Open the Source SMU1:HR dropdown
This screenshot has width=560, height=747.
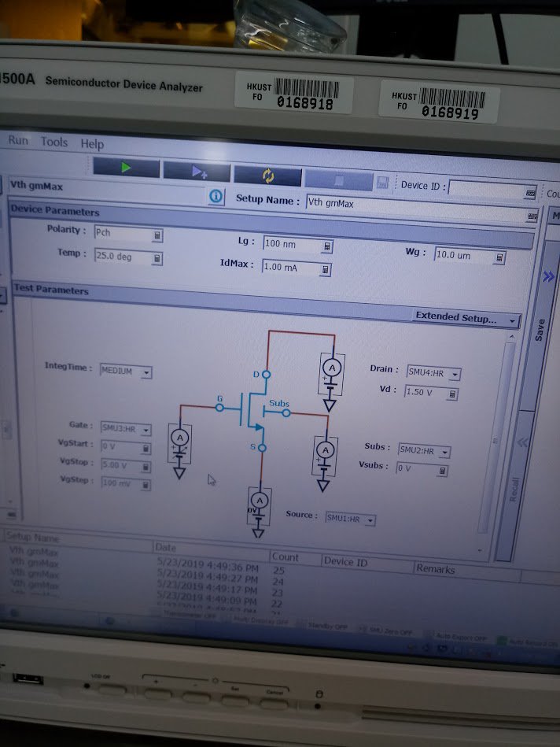click(x=370, y=520)
